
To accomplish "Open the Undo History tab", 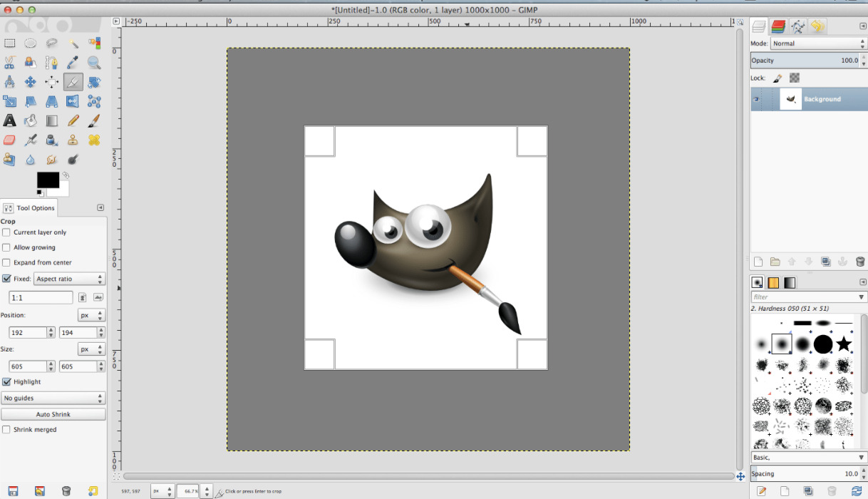I will [x=817, y=26].
